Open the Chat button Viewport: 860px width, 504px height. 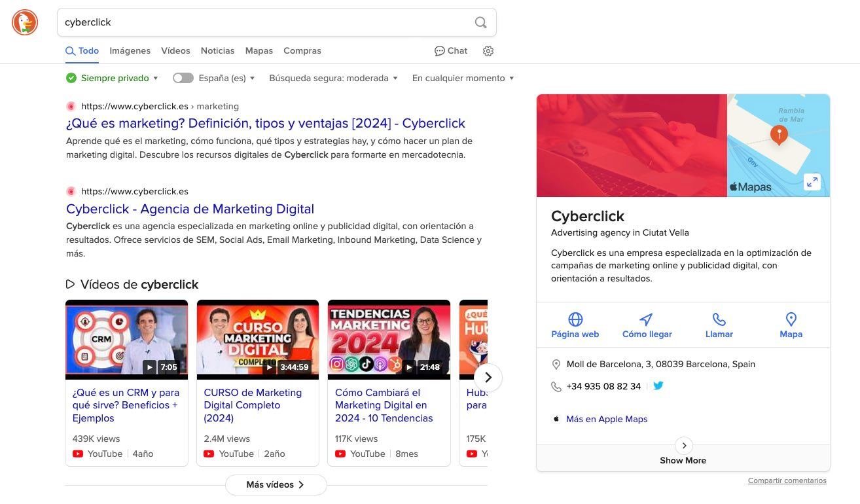tap(451, 51)
